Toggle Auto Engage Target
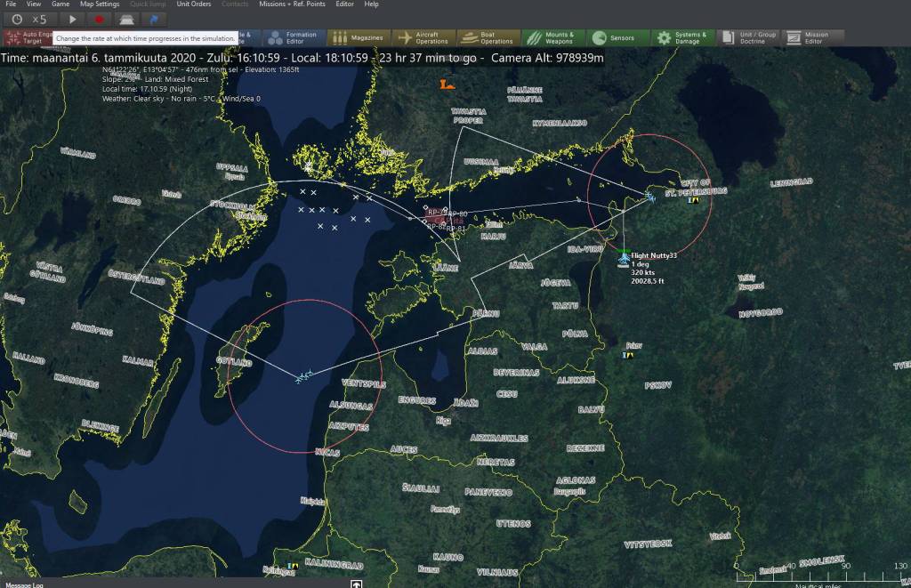 25,38
